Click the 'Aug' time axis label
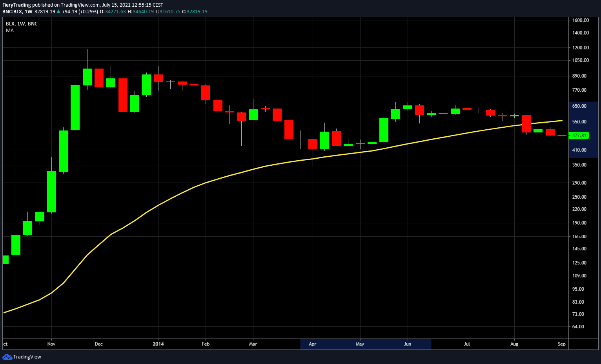 point(514,344)
